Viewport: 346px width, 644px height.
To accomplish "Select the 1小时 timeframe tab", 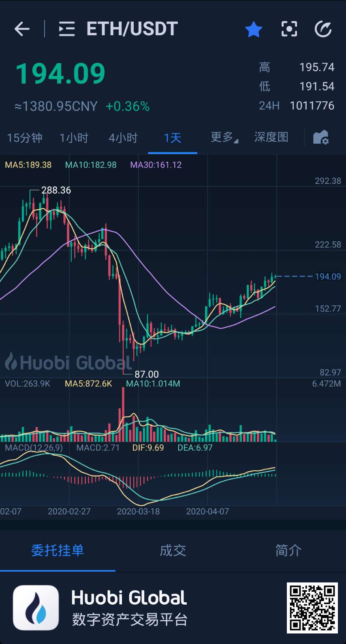I will [74, 138].
